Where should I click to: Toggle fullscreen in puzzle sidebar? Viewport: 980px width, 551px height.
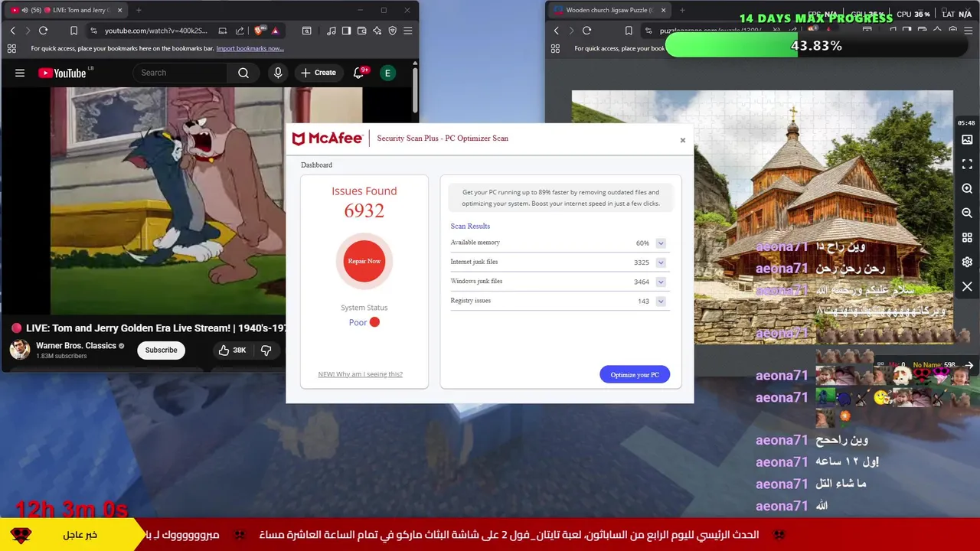967,165
